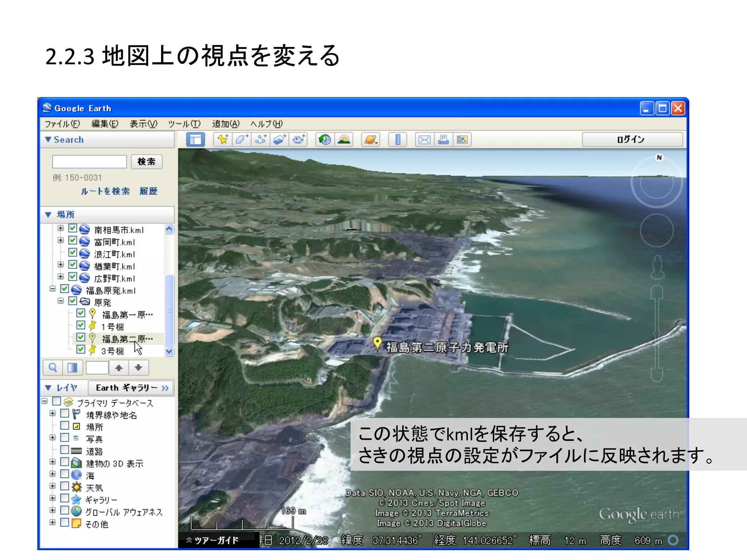Click the 検索 search button
The width and height of the screenshot is (747, 560).
coord(147,162)
